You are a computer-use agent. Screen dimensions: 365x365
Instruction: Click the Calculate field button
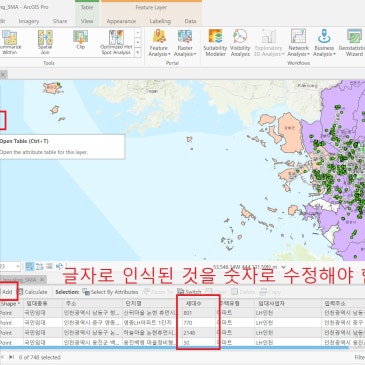[x=33, y=292]
